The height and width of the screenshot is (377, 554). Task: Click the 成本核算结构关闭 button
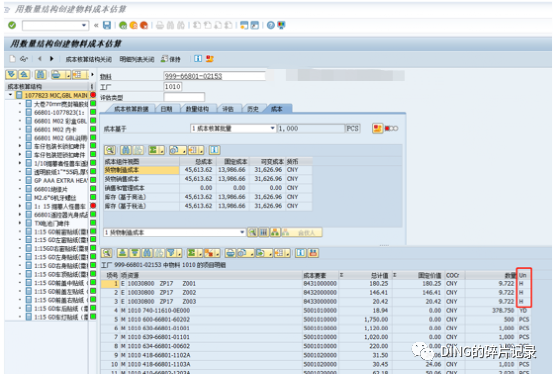89,59
